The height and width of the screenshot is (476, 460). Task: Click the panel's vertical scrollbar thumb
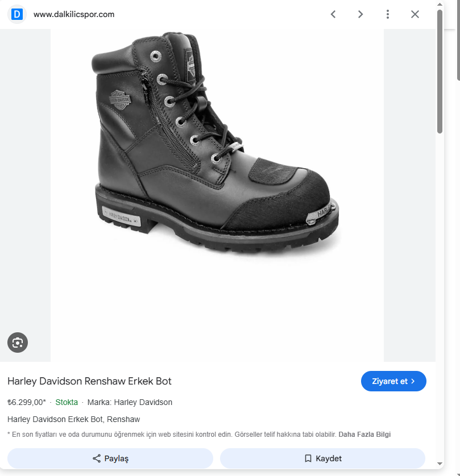tap(440, 72)
